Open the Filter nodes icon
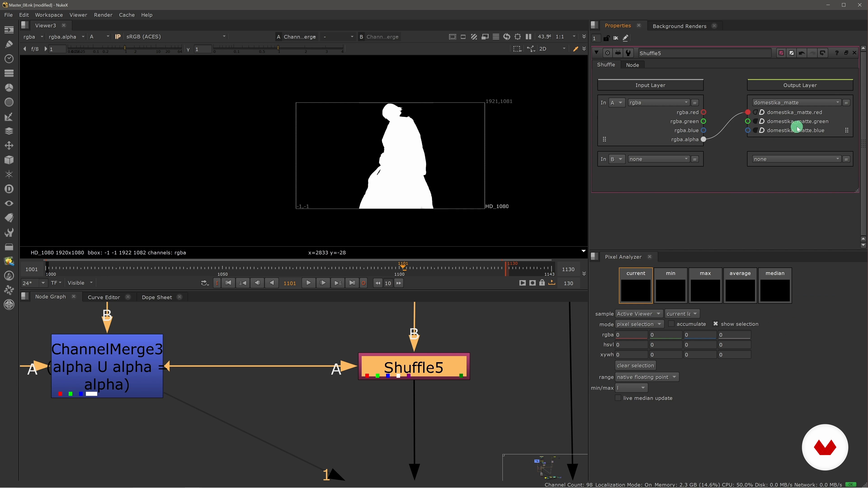Screen dimensions: 868x488 (x=9, y=102)
